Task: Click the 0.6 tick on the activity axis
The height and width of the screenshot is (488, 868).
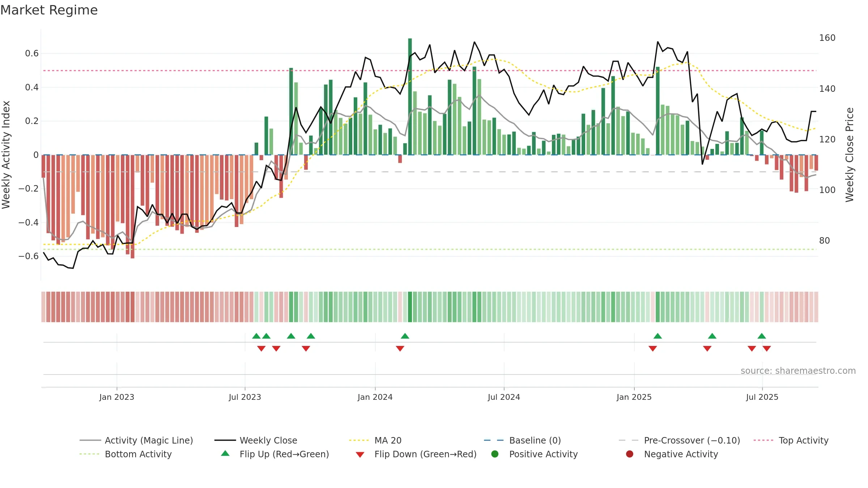Action: pyautogui.click(x=32, y=53)
